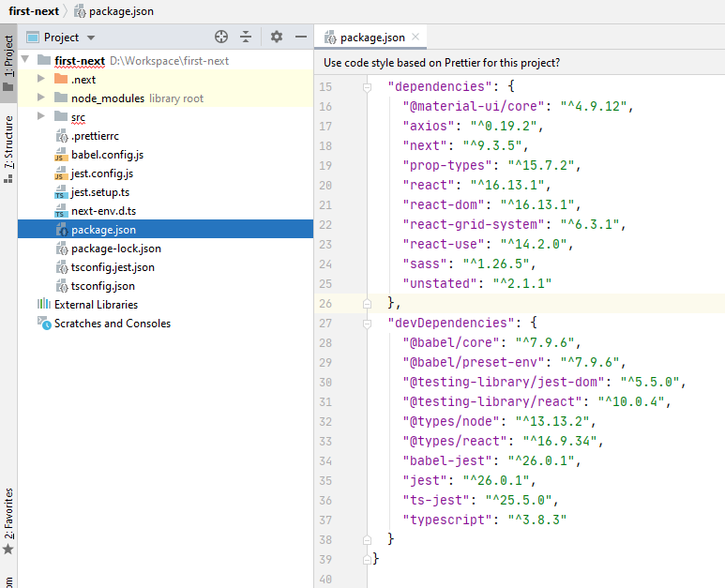Click fold end marker on line 38
Image resolution: width=725 pixels, height=588 pixels.
click(x=367, y=539)
